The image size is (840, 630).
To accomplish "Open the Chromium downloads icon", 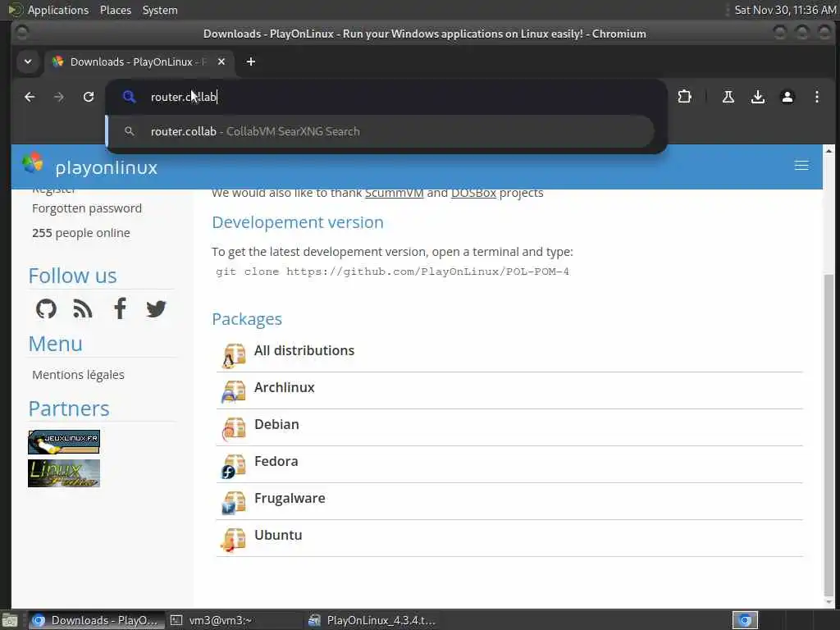I will pos(758,97).
